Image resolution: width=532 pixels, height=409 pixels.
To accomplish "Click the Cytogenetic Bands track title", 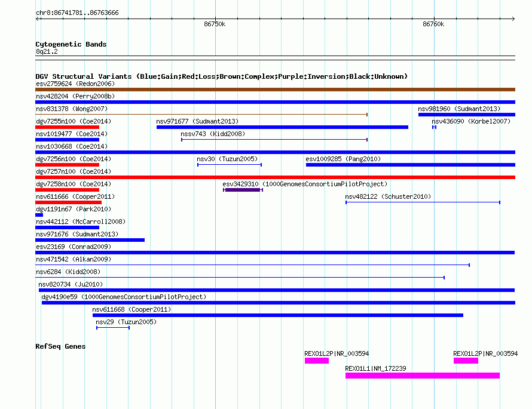I will pos(71,44).
